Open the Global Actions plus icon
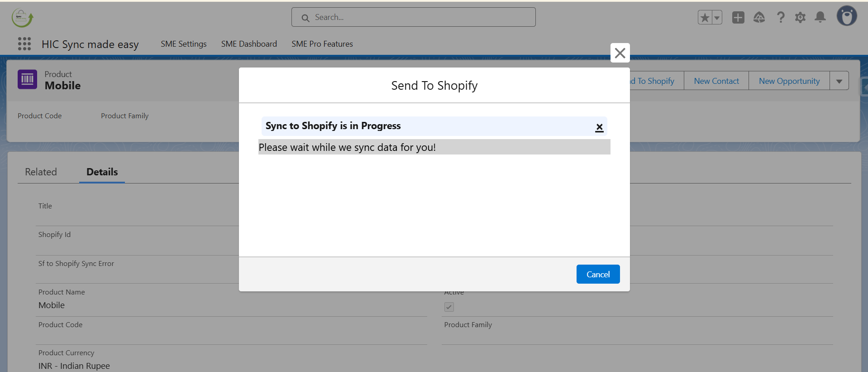The image size is (868, 372). pos(738,18)
